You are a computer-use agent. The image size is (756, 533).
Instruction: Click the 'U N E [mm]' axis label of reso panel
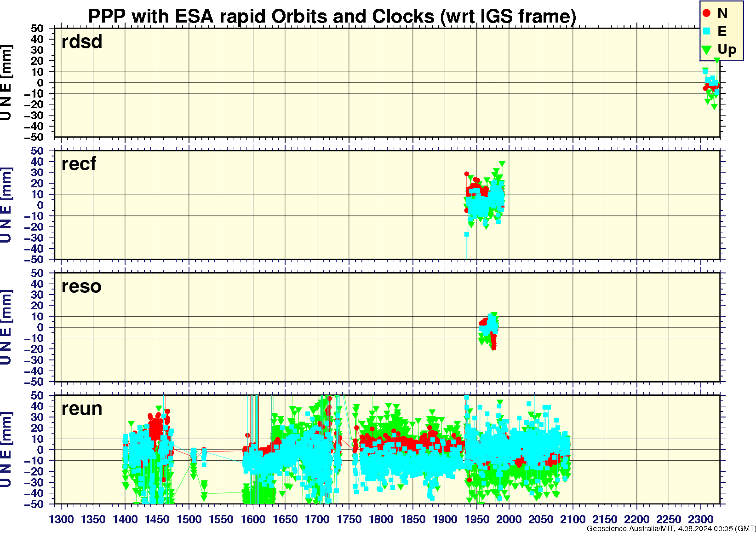click(x=6, y=328)
